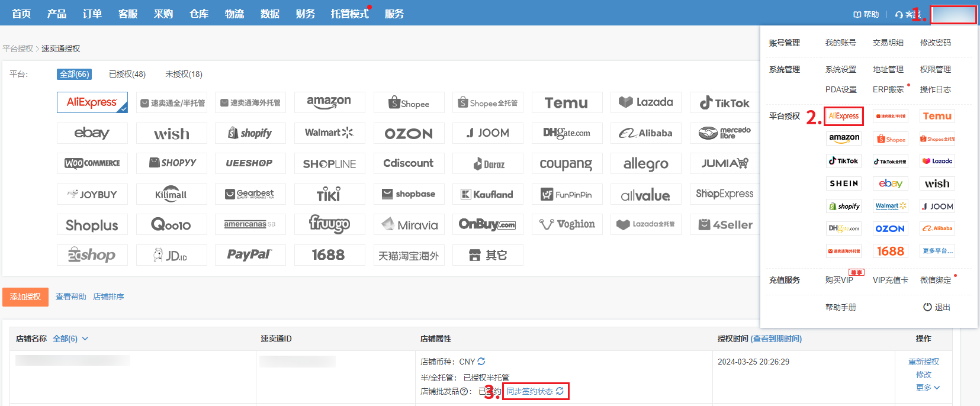The height and width of the screenshot is (406, 980).
Task: Select the SHOPLINE platform tile
Action: click(x=329, y=163)
